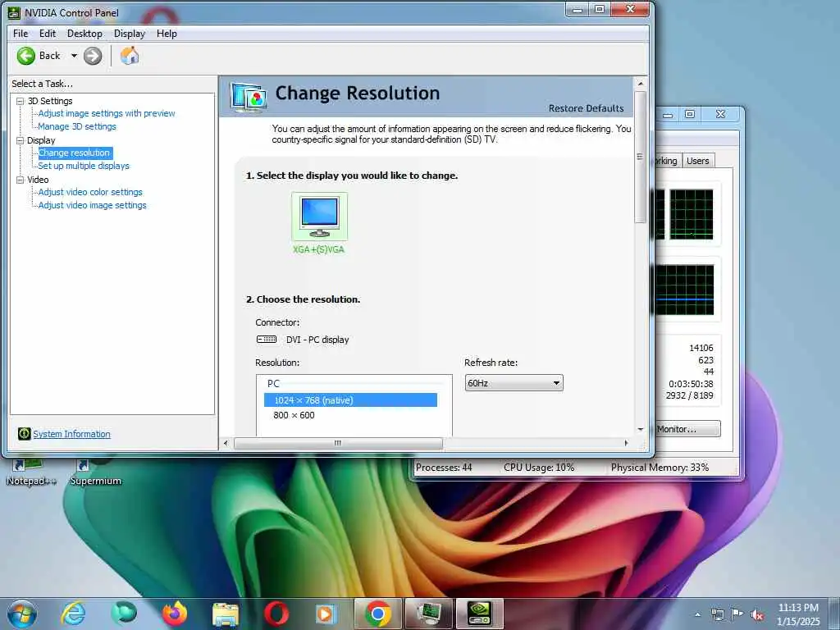Click the horizontal scrollbar right arrow

tap(626, 443)
